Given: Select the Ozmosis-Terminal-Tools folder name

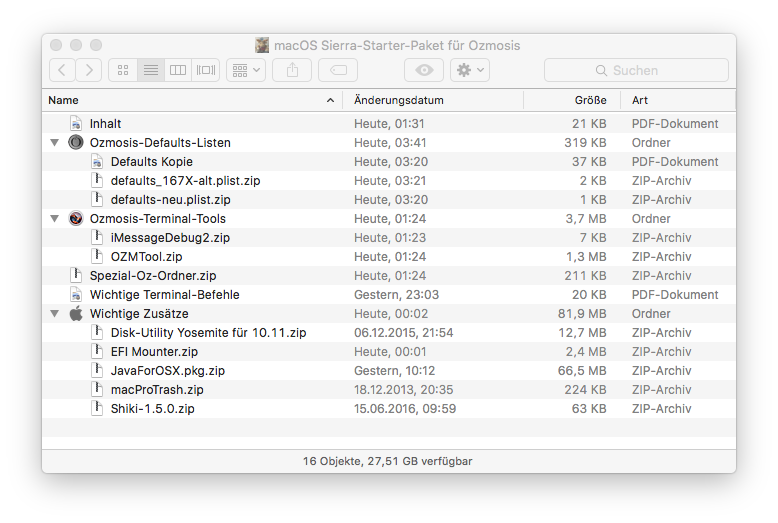Looking at the screenshot, I should [x=157, y=219].
